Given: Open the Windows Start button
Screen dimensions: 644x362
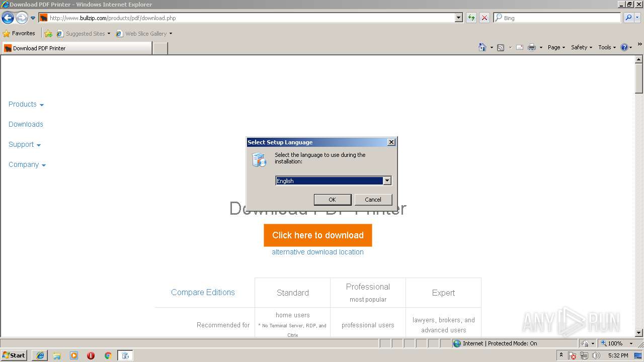Looking at the screenshot, I should pos(14,355).
